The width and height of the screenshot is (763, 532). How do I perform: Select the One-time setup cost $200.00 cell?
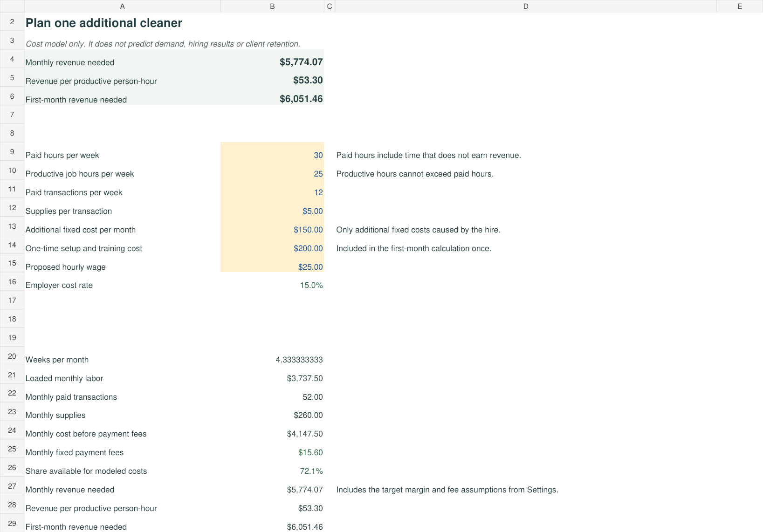coord(272,245)
